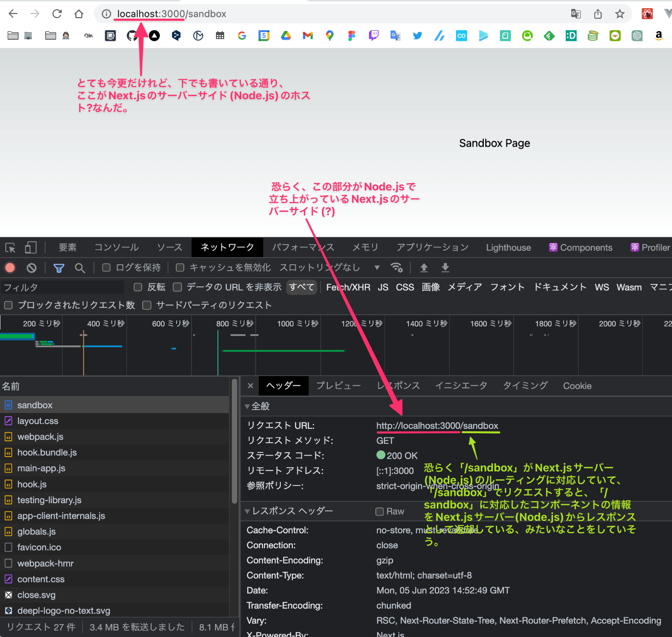This screenshot has height=637, width=672.
Task: Stop network recording with the red record button
Action: 10,268
